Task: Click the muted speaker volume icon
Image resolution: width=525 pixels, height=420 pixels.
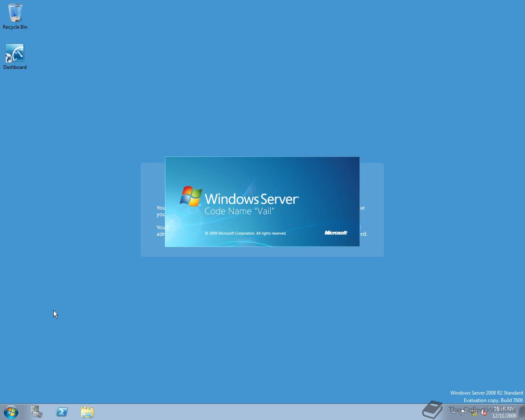Action: click(x=484, y=413)
